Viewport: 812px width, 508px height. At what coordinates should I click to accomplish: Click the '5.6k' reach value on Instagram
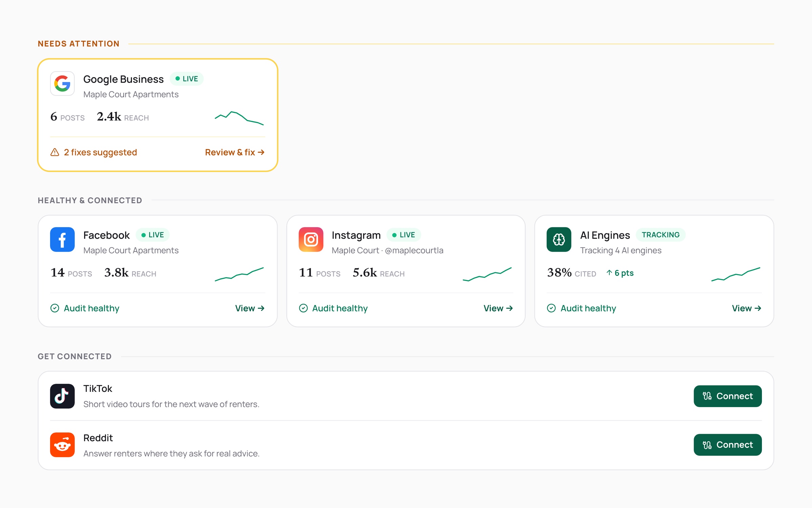(365, 273)
